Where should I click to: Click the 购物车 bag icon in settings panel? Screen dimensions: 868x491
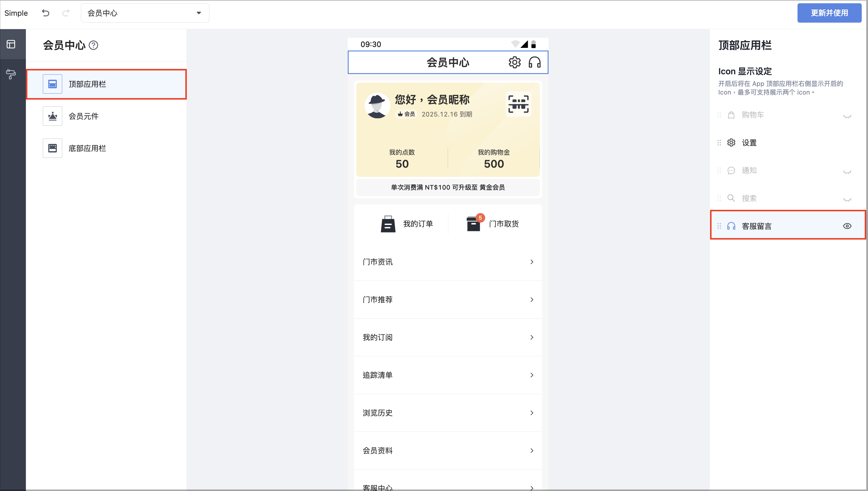pos(731,115)
